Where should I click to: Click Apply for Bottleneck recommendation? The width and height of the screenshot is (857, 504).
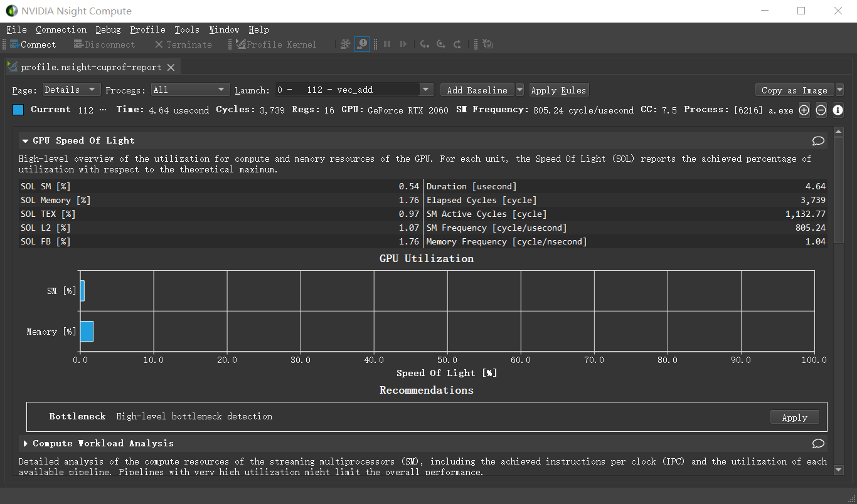click(794, 417)
